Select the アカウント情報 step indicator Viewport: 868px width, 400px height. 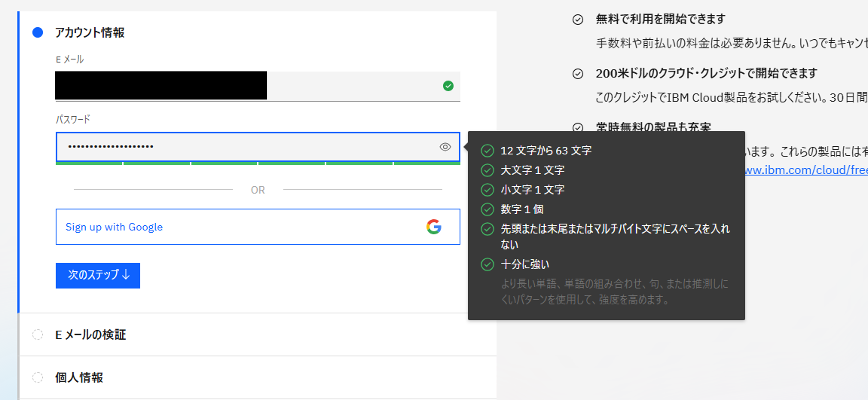[x=38, y=32]
